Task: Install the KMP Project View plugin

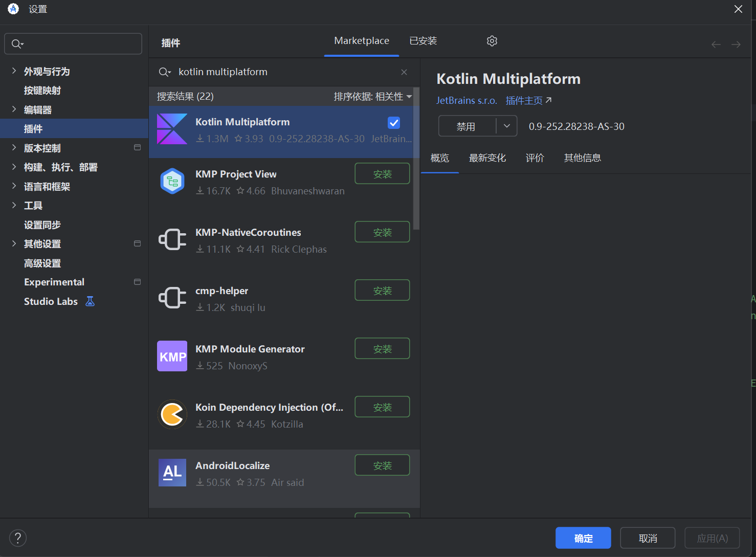Action: [x=383, y=174]
